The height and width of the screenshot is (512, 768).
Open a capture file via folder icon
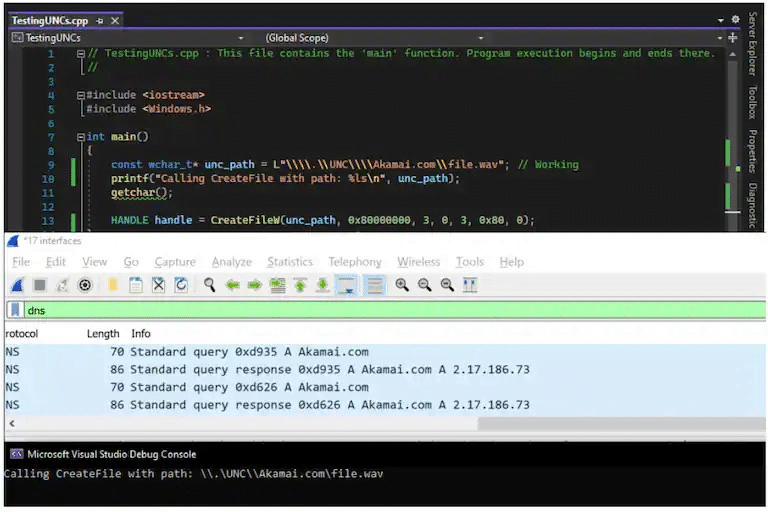click(113, 285)
